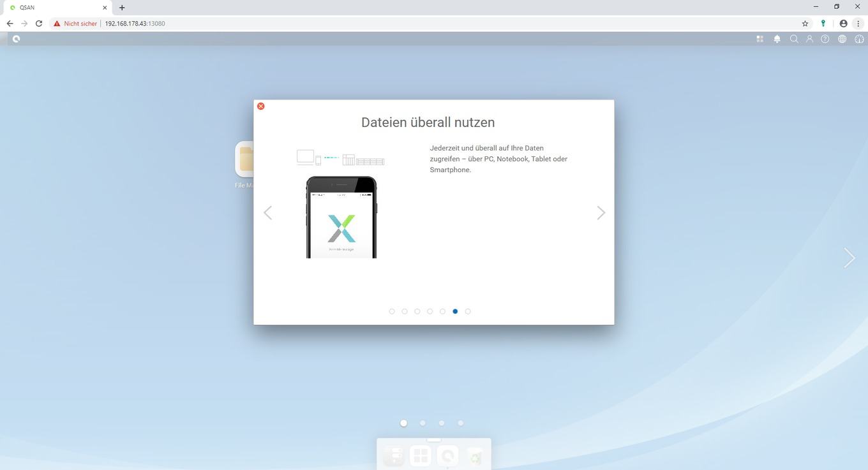This screenshot has height=470, width=868.
Task: Show the next desktop page arrow
Action: pos(849,258)
